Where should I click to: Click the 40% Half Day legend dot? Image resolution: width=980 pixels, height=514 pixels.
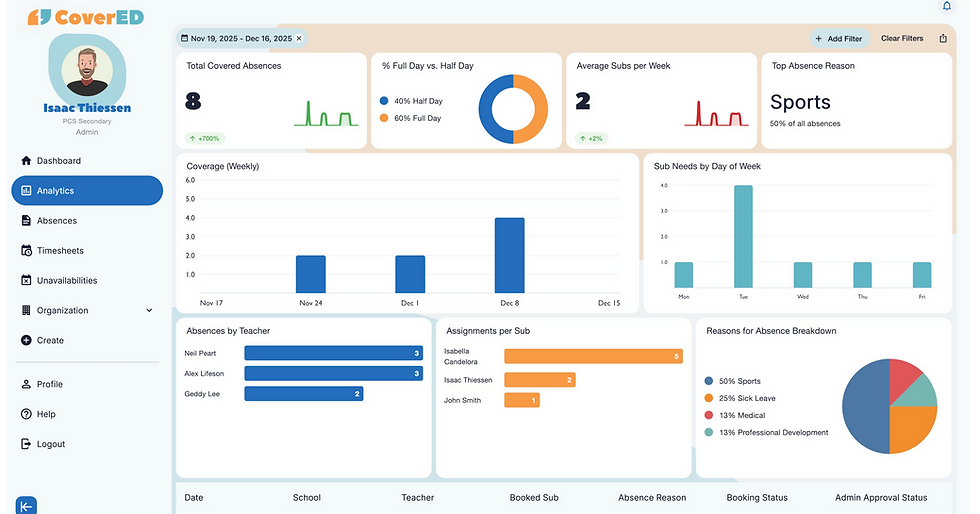point(384,101)
